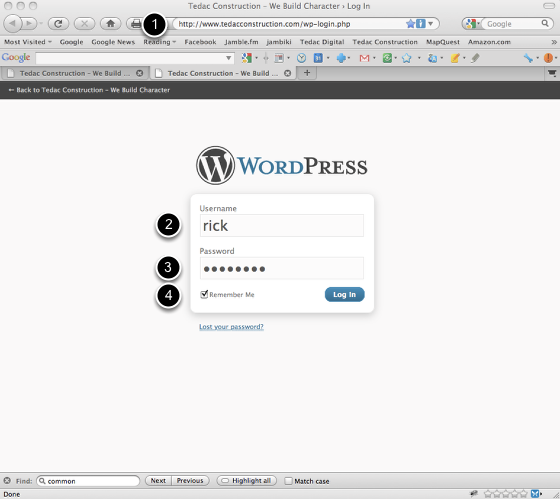Reload the page with the refresh button
This screenshot has width=560, height=499.
click(x=58, y=24)
